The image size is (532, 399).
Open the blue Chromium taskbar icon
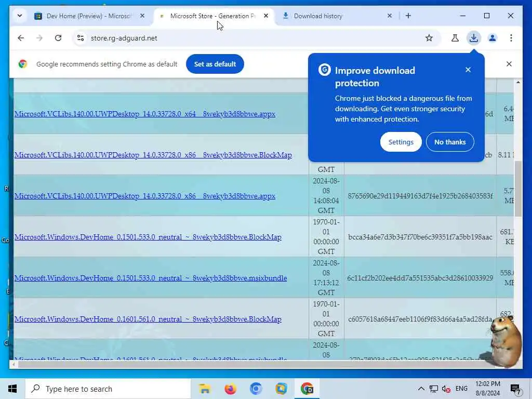[256, 389]
